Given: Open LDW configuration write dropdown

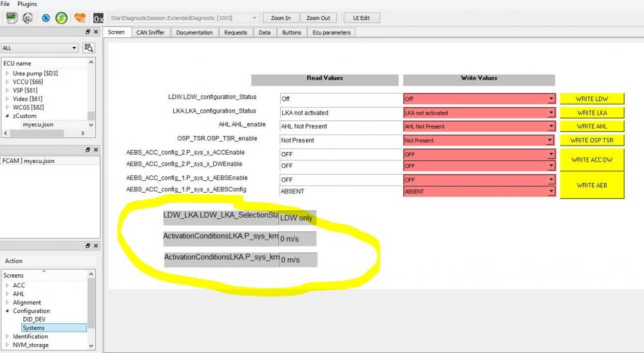Looking at the screenshot, I should 551,99.
